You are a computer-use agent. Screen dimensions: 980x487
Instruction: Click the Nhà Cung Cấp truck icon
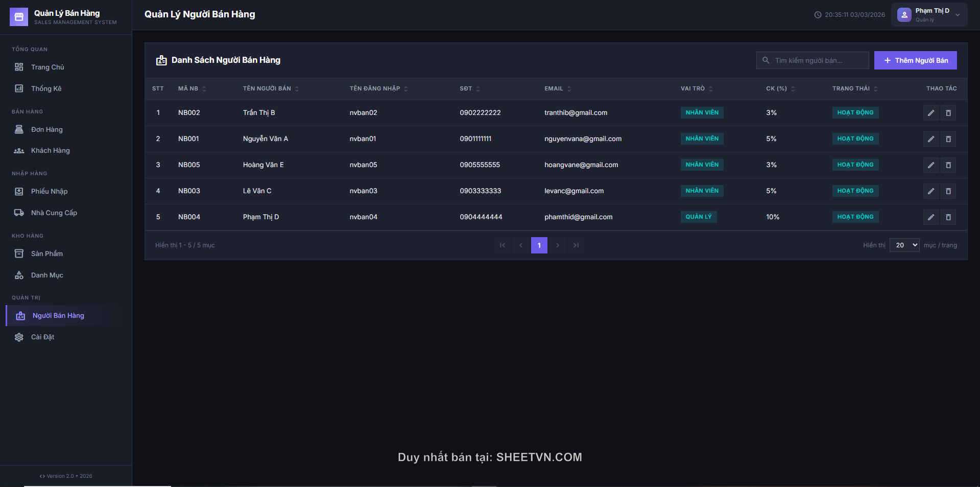coord(19,213)
